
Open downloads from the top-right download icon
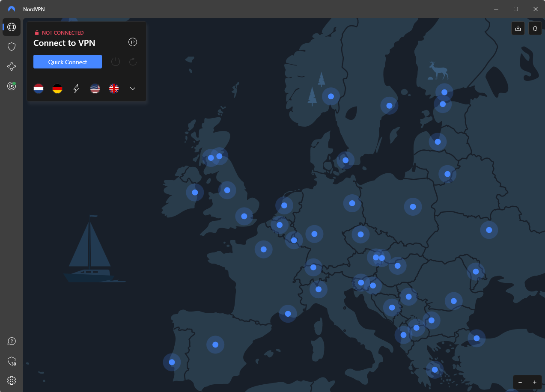pyautogui.click(x=518, y=28)
